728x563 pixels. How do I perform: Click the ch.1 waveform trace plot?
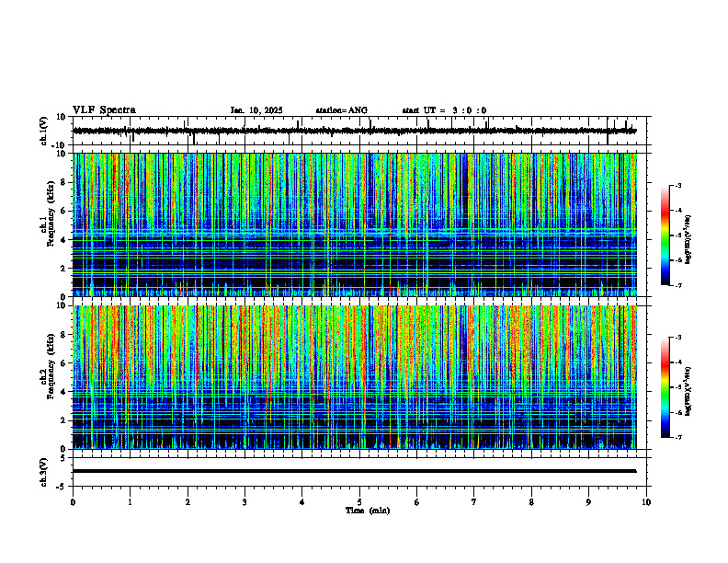point(355,131)
